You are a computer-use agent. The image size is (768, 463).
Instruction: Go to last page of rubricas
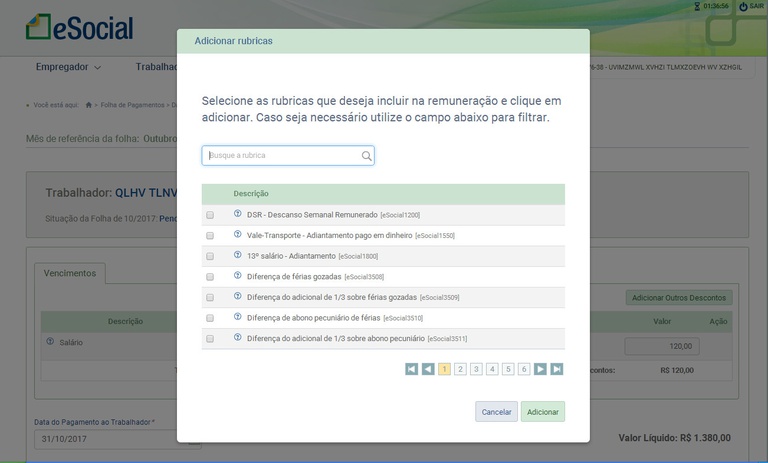pos(557,369)
